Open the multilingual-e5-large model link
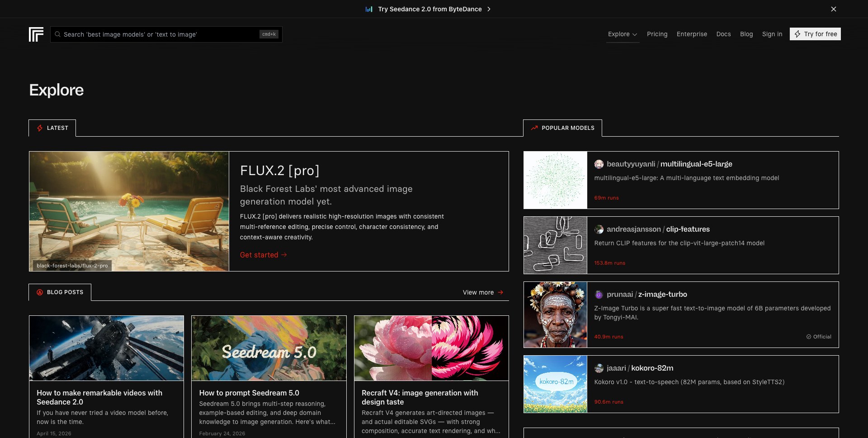868x438 pixels. [x=696, y=164]
